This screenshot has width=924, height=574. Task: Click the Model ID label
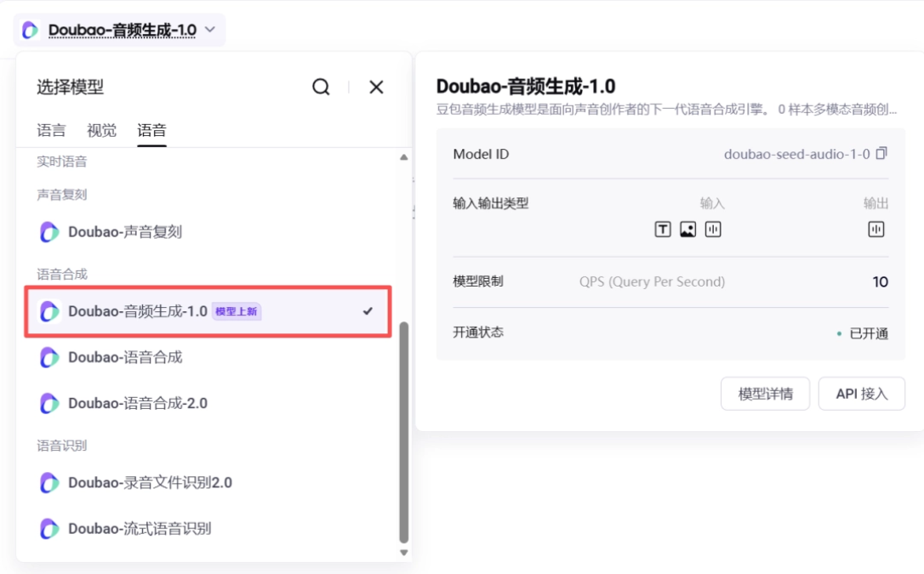point(481,154)
